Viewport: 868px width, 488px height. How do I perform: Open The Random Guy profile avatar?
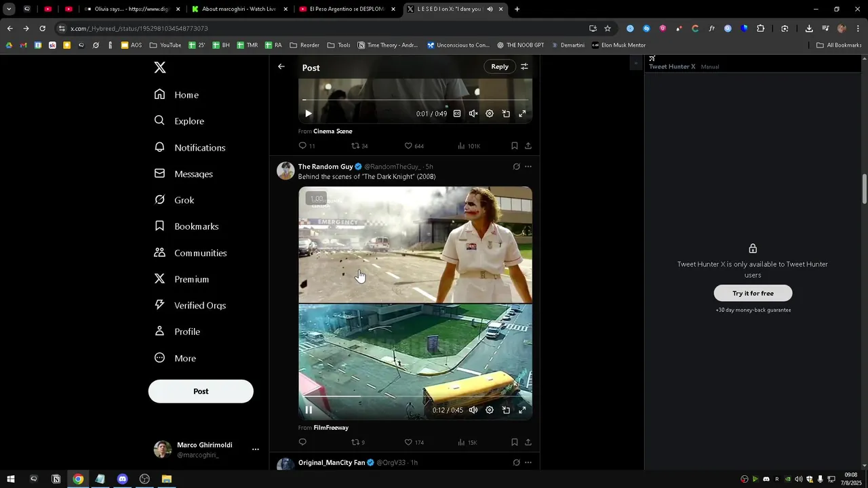click(285, 171)
